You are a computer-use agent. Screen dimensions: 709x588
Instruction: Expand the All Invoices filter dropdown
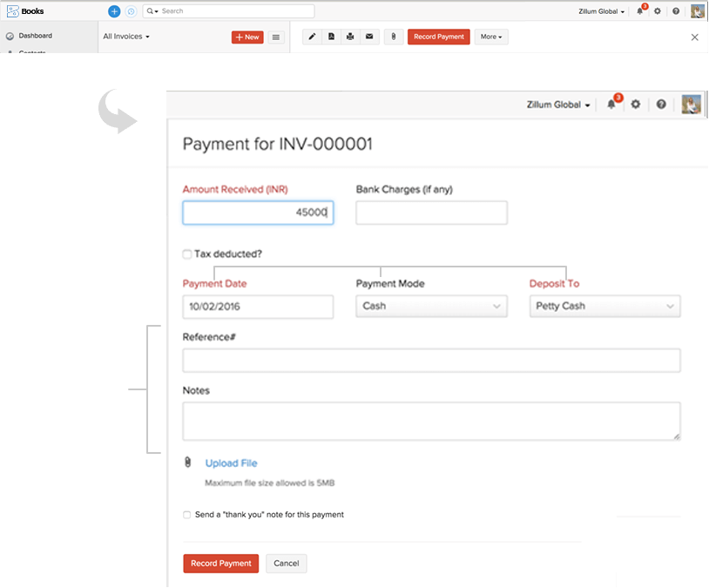click(126, 37)
